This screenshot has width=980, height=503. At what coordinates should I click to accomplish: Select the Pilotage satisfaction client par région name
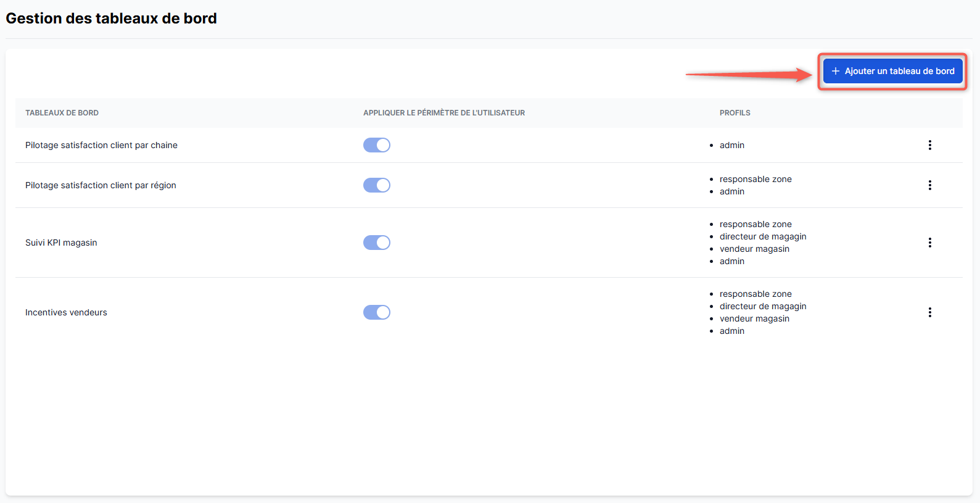(101, 185)
